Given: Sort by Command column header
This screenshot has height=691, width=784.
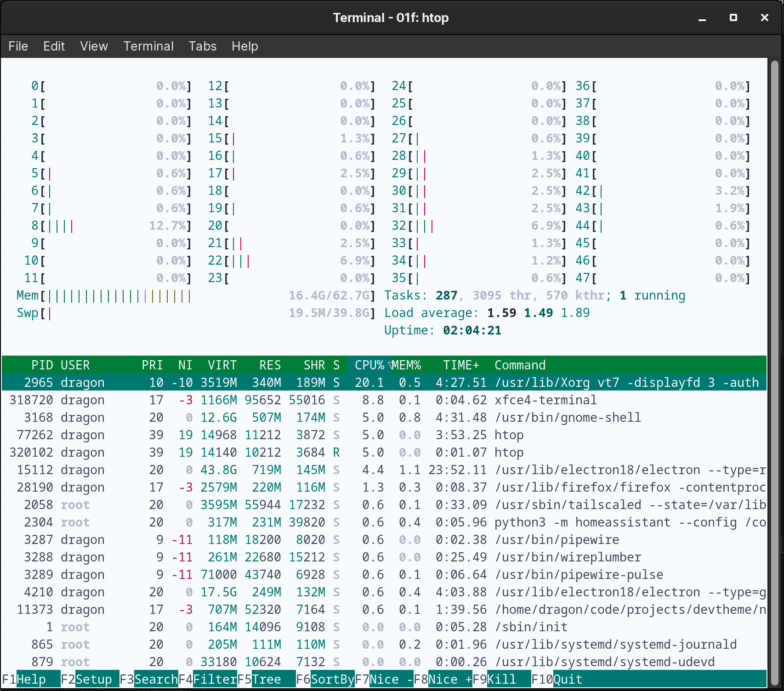Looking at the screenshot, I should point(520,365).
